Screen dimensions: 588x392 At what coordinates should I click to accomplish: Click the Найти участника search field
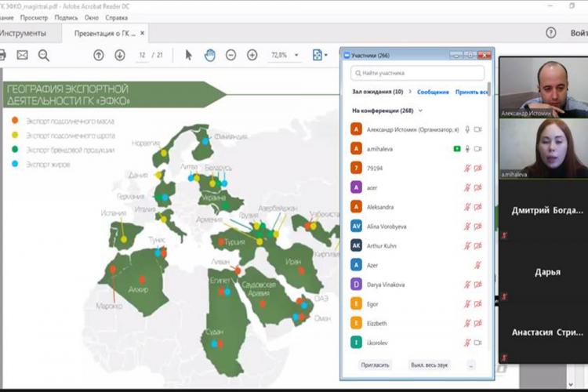point(419,73)
